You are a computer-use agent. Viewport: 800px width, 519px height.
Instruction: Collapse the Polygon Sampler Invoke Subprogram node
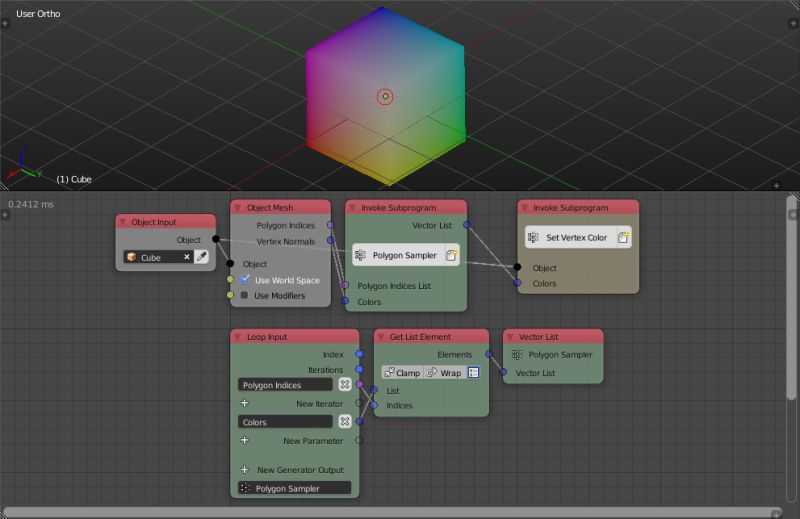(353, 208)
